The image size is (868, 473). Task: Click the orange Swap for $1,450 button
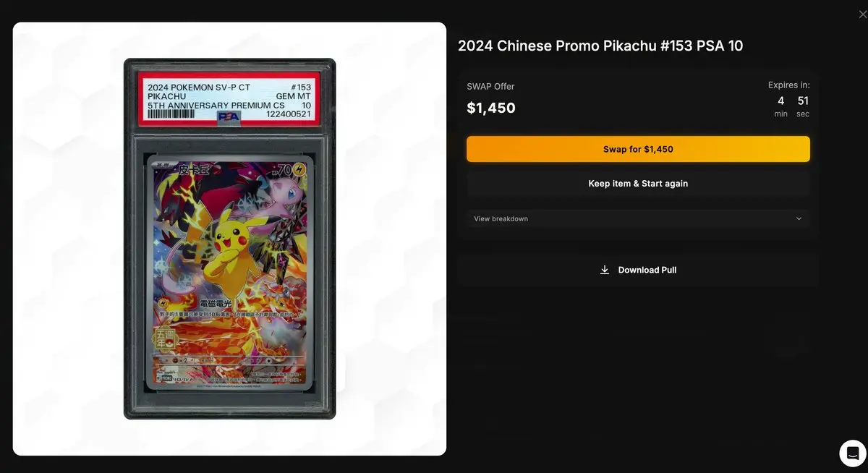pyautogui.click(x=638, y=149)
